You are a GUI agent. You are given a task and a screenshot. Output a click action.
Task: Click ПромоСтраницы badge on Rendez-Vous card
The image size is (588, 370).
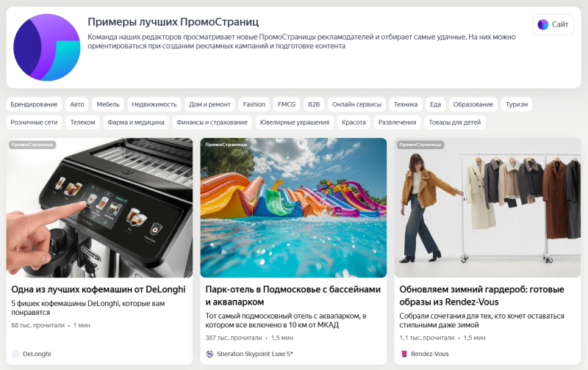[x=420, y=145]
